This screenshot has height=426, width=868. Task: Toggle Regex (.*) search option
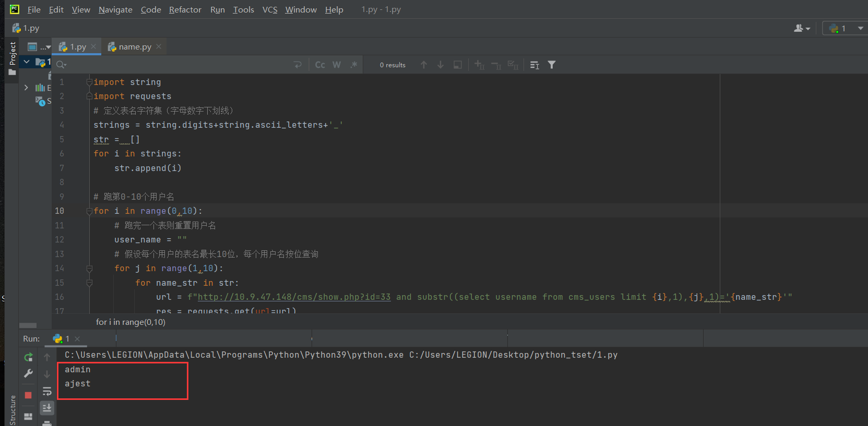[x=354, y=65]
